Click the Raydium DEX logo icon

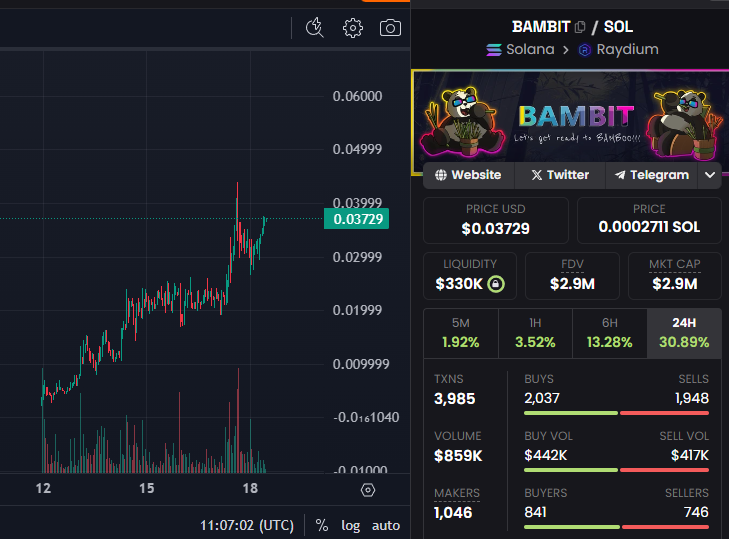pos(584,50)
